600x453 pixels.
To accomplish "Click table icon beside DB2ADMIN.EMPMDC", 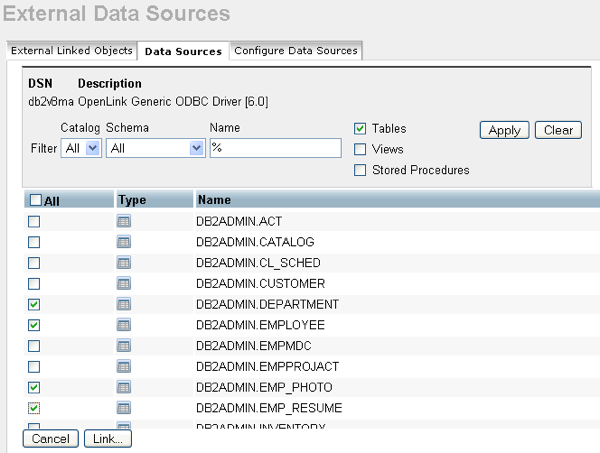I will pos(124,346).
